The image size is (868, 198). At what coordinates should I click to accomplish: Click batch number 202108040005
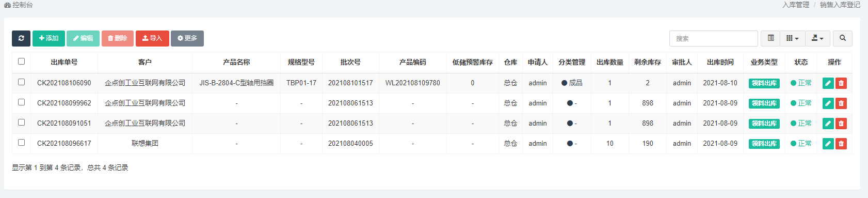[350, 143]
